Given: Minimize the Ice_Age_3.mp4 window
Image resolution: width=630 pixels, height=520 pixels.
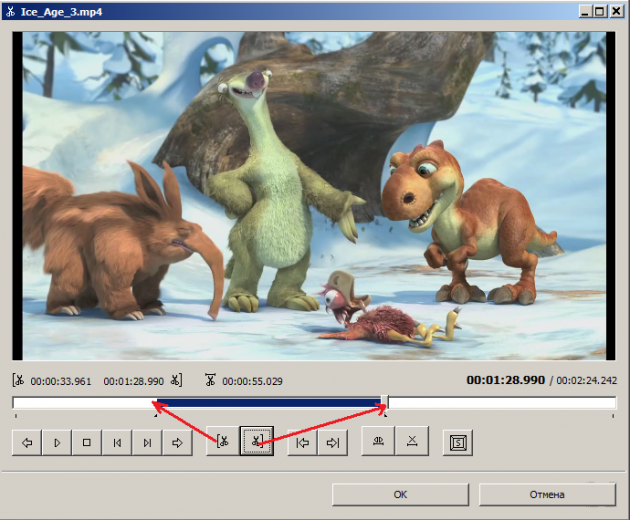Looking at the screenshot, I should pos(585,11).
